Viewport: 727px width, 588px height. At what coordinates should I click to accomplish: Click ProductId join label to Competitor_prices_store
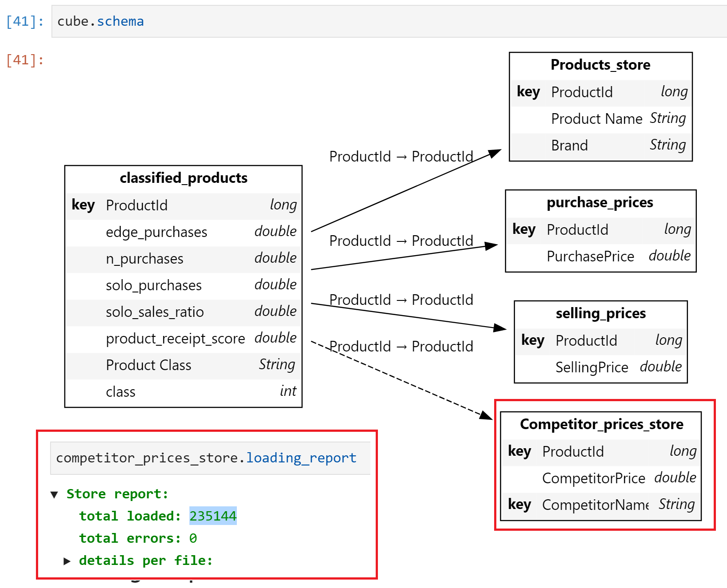(x=401, y=346)
